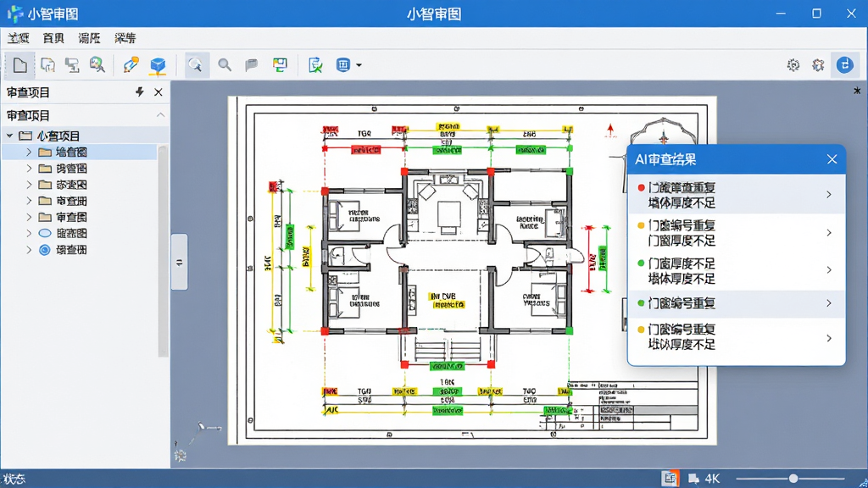Viewport: 868px width, 488px height.
Task: Click the small gear at canvas bottom left
Action: [180, 456]
